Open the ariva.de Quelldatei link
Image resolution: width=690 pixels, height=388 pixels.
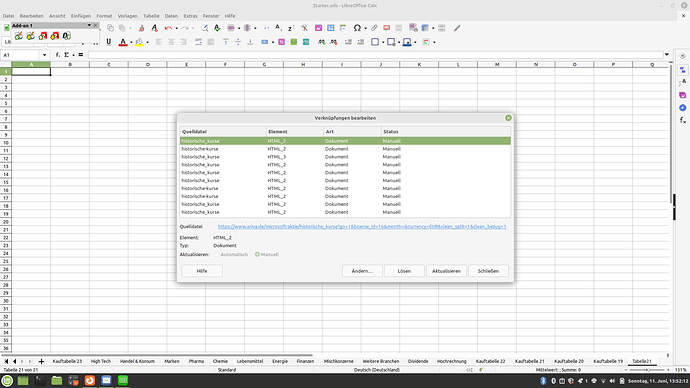(362, 227)
